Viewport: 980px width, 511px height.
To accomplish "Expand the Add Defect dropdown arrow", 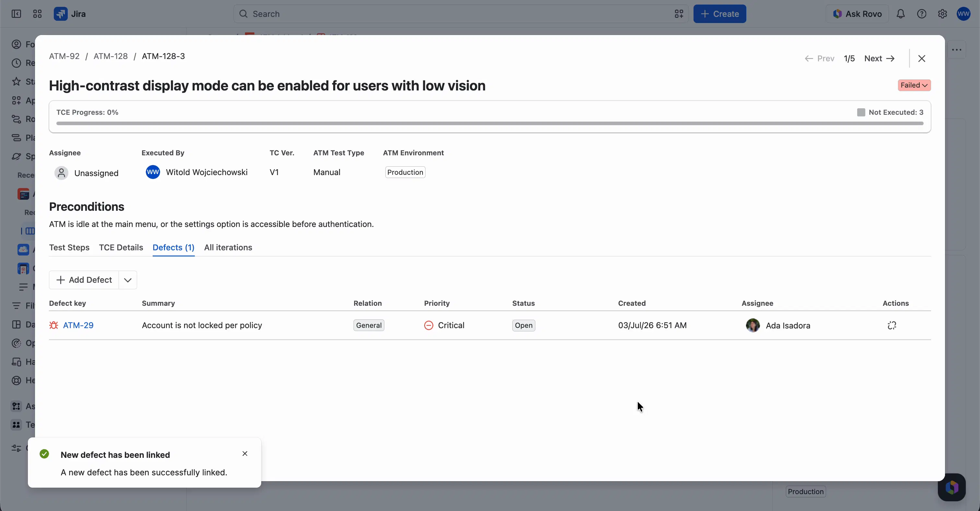I will [128, 280].
